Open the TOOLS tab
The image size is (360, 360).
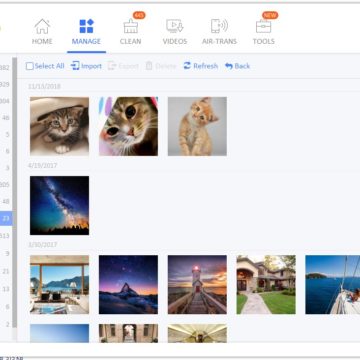click(264, 32)
